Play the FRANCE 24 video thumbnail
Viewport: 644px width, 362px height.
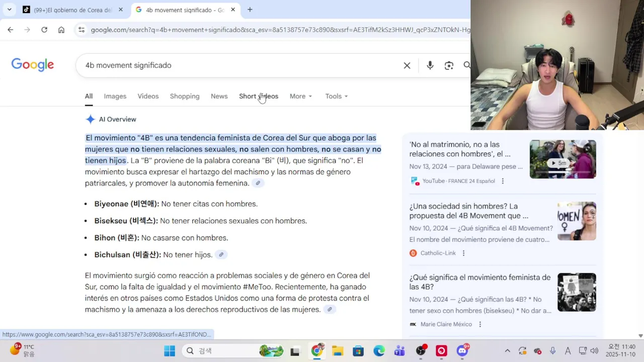562,159
